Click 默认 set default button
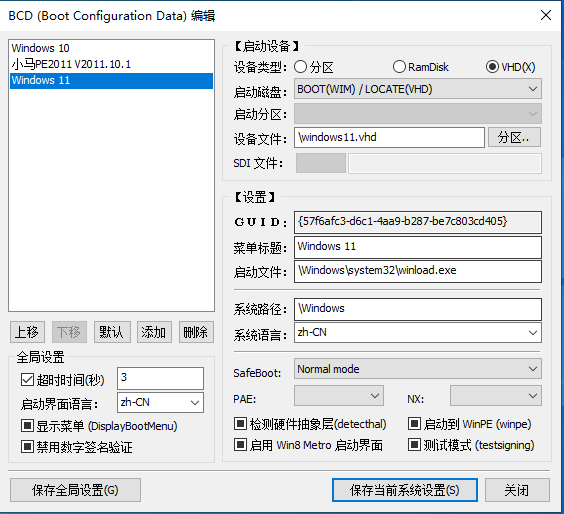The width and height of the screenshot is (564, 514). tap(112, 332)
